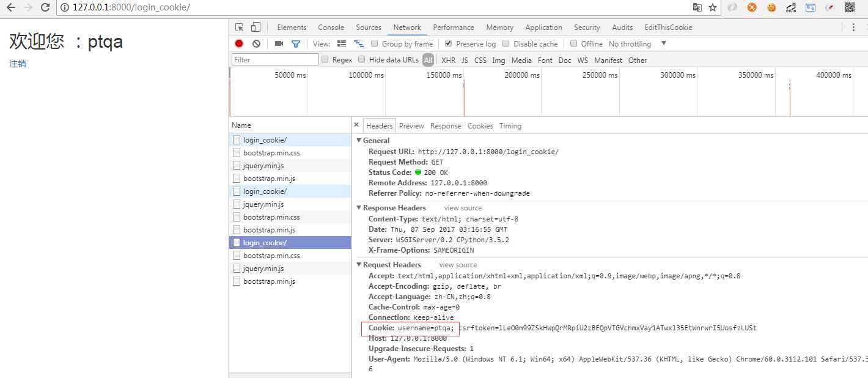
Task: Open the EditThisCookie DevTools tab
Action: tap(668, 28)
